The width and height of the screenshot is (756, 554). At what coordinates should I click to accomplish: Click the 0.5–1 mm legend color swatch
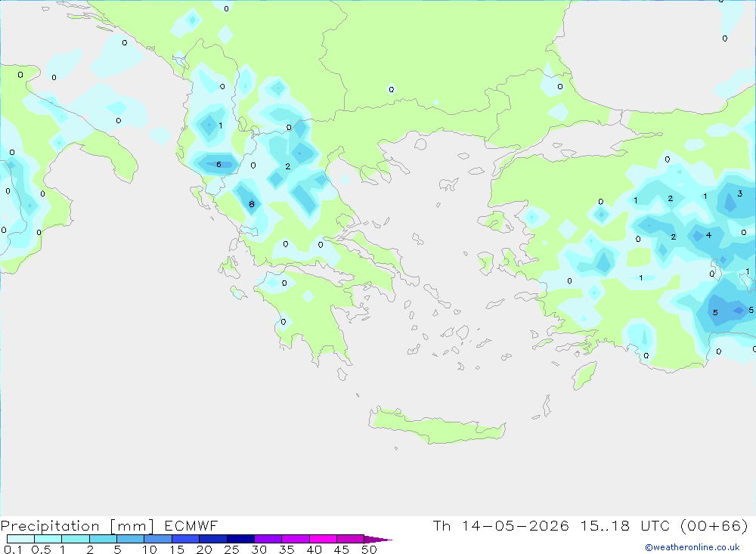[48, 539]
